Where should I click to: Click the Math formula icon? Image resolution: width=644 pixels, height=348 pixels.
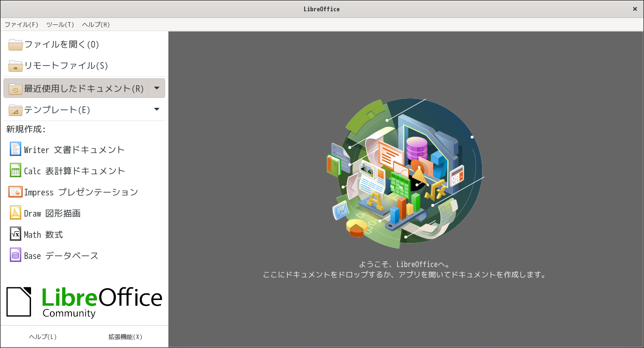pos(16,234)
